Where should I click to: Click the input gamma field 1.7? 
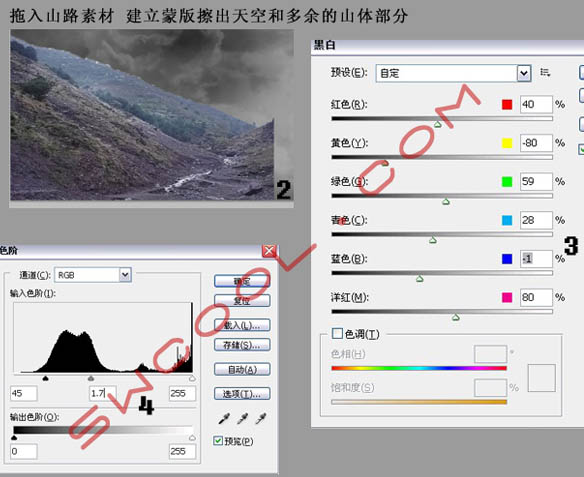[103, 393]
